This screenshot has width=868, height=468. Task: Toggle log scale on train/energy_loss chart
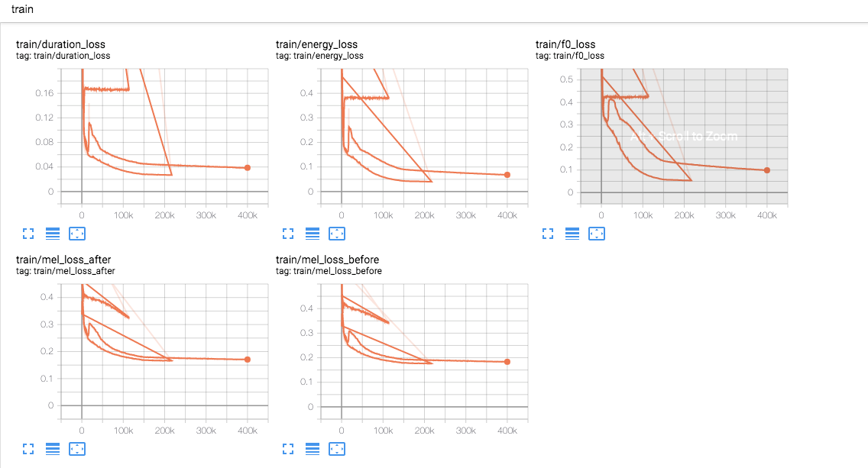click(x=313, y=234)
